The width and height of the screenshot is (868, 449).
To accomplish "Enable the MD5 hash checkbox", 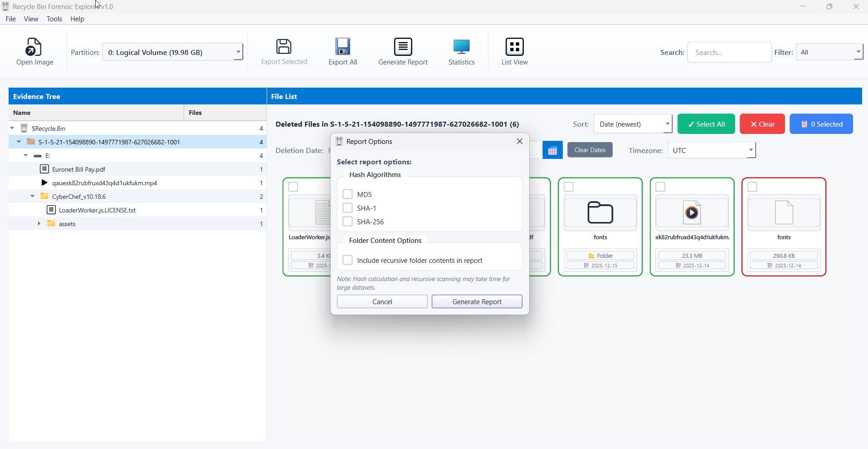I will (x=348, y=194).
